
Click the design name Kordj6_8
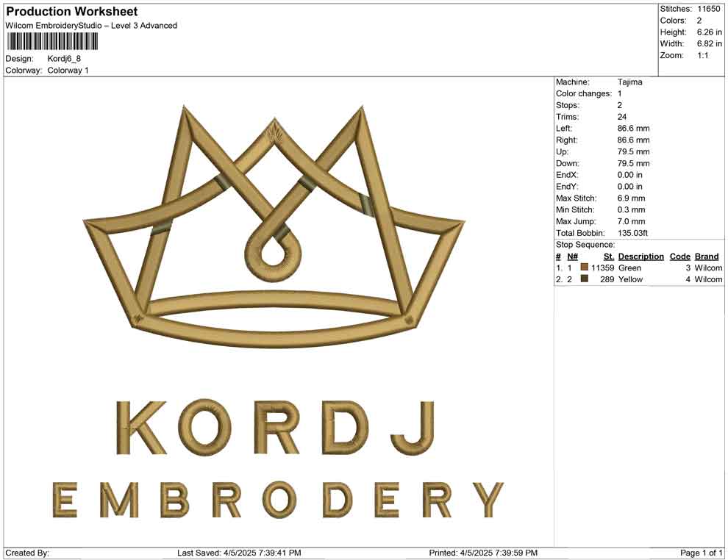click(x=66, y=59)
